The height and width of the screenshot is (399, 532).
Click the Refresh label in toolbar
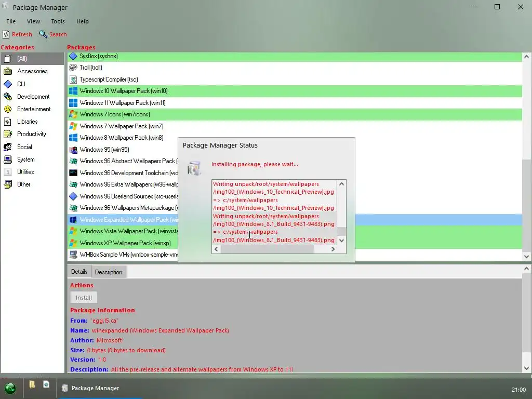tap(22, 34)
